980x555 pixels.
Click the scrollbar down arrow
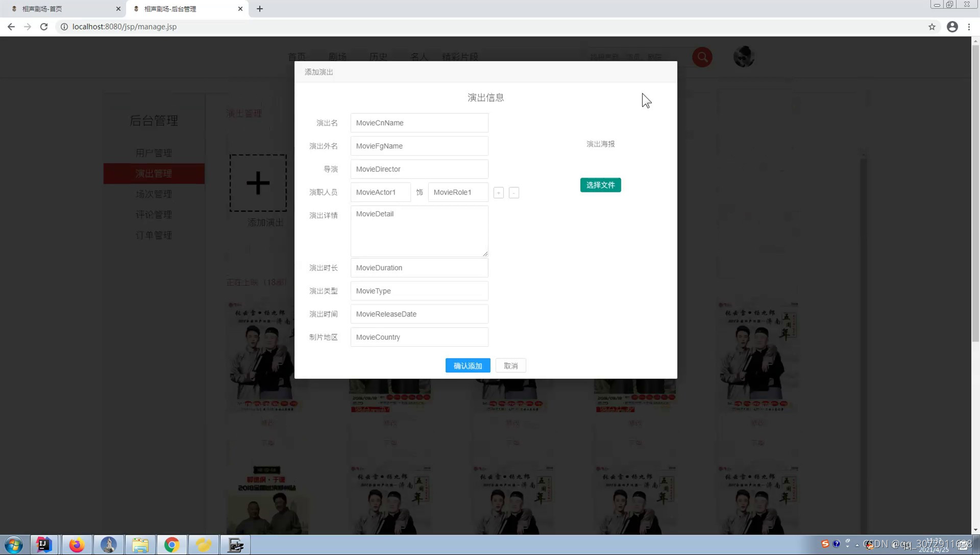tap(975, 530)
